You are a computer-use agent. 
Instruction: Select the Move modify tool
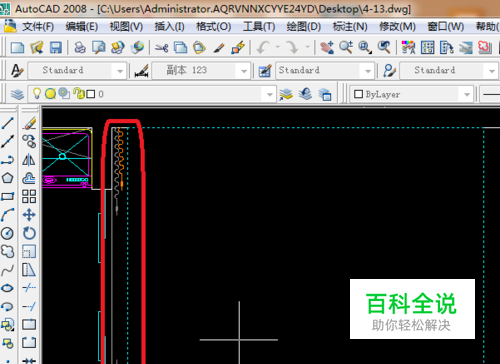29,215
